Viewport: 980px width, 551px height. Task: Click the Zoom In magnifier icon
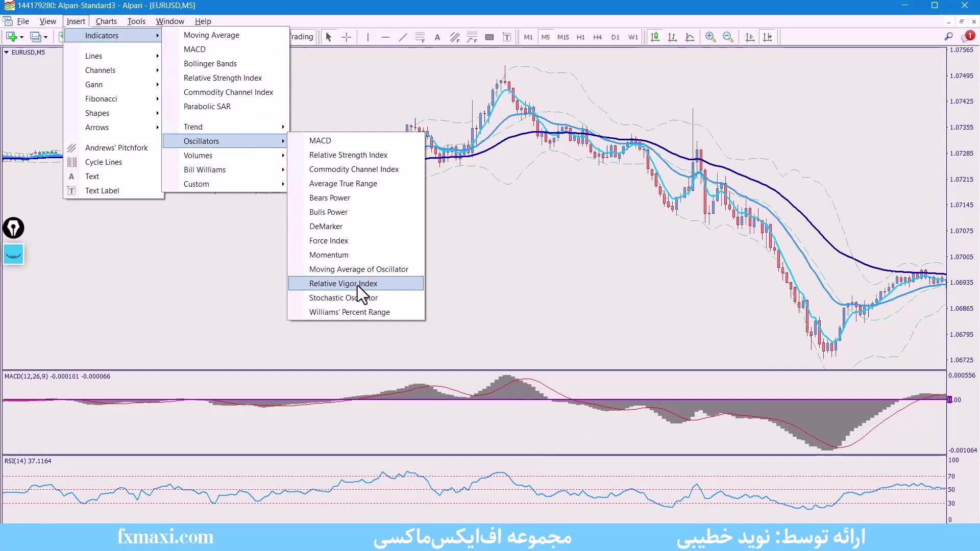click(710, 37)
